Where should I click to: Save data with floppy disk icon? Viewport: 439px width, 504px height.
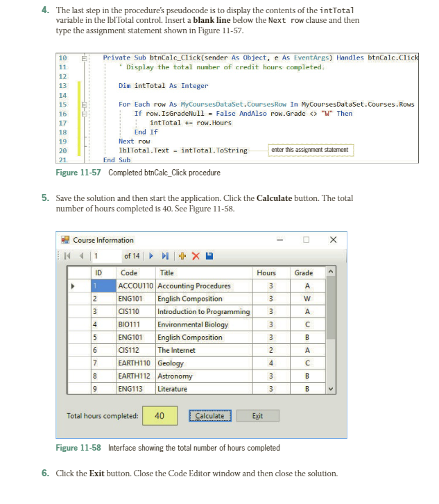click(x=209, y=257)
